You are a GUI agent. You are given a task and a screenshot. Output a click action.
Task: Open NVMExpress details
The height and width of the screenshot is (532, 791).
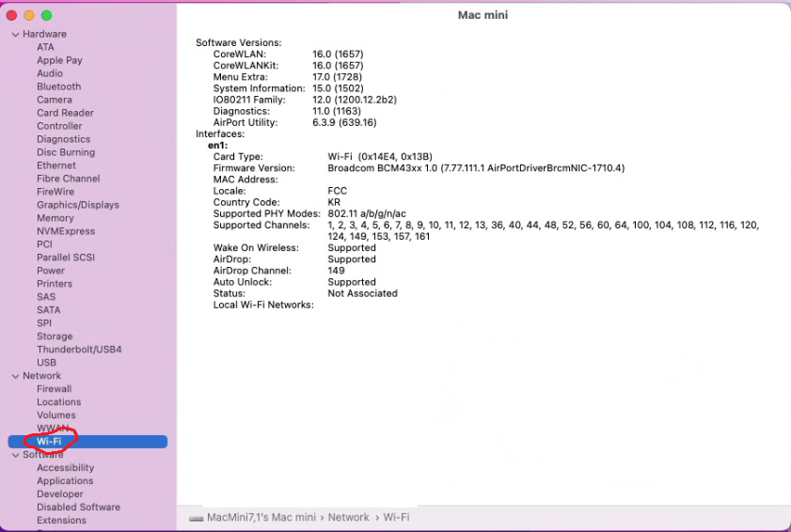click(66, 231)
